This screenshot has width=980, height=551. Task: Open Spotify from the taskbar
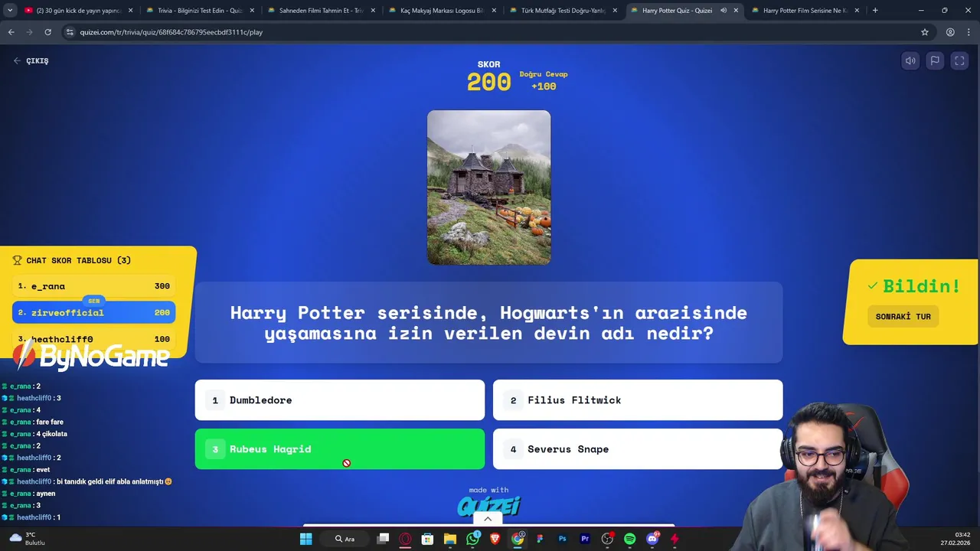coord(629,539)
